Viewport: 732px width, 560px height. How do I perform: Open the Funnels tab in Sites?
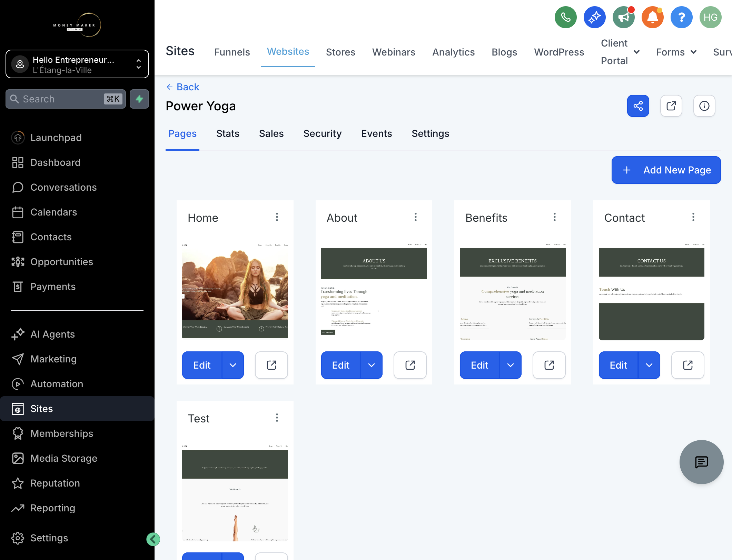pos(232,52)
